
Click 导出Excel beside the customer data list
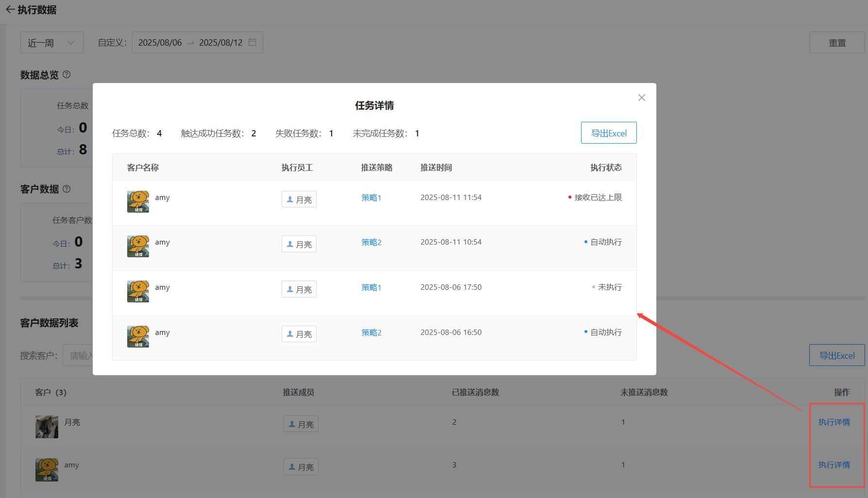coord(837,355)
